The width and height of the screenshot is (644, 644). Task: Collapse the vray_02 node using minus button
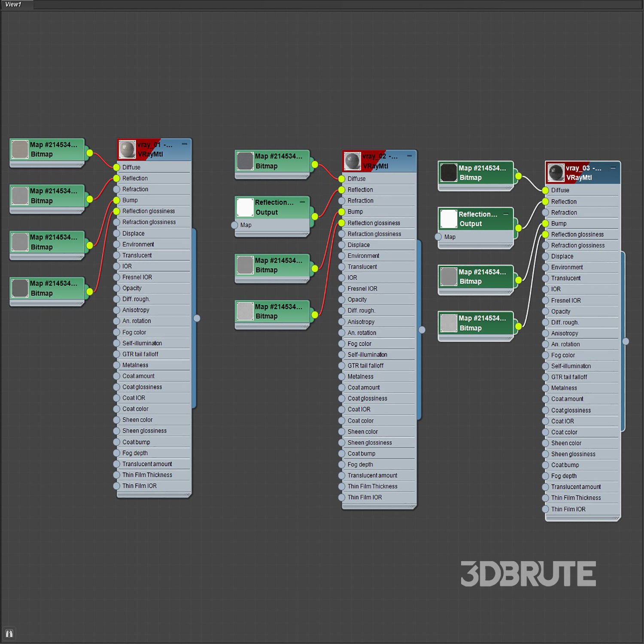pyautogui.click(x=410, y=155)
